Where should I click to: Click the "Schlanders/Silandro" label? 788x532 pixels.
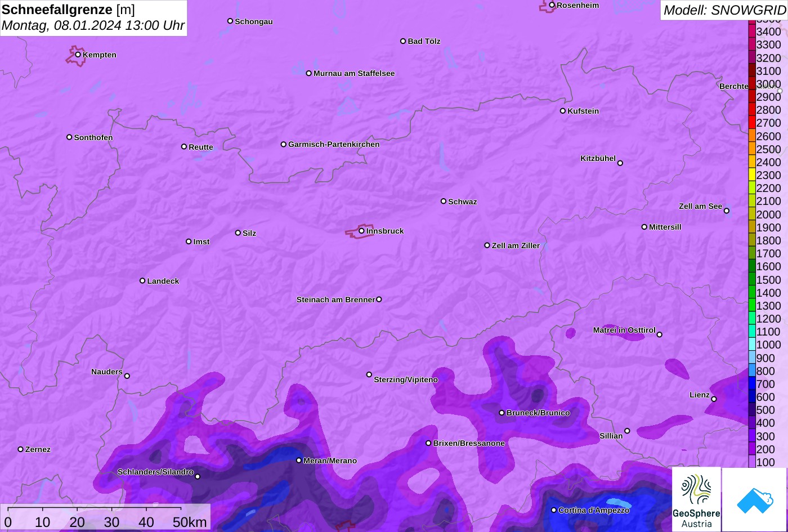click(155, 472)
